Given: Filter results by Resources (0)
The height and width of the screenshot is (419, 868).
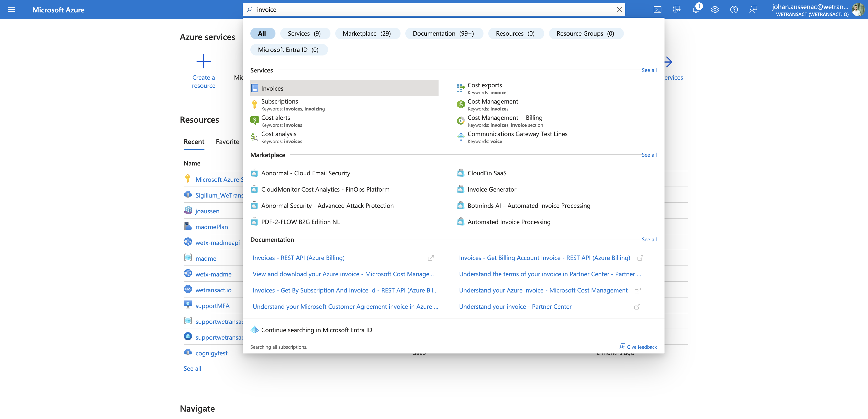Looking at the screenshot, I should 516,33.
